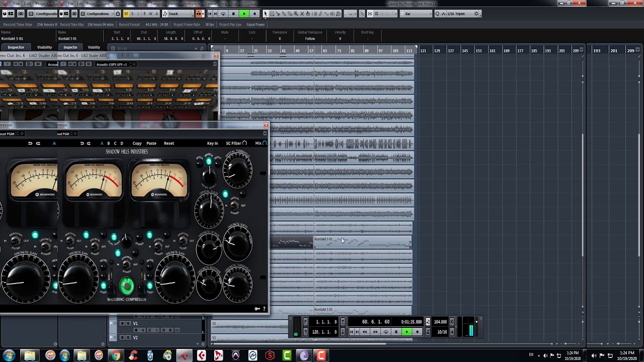Select the Split scissors tool
The height and width of the screenshot is (362, 644).
[x=278, y=14]
